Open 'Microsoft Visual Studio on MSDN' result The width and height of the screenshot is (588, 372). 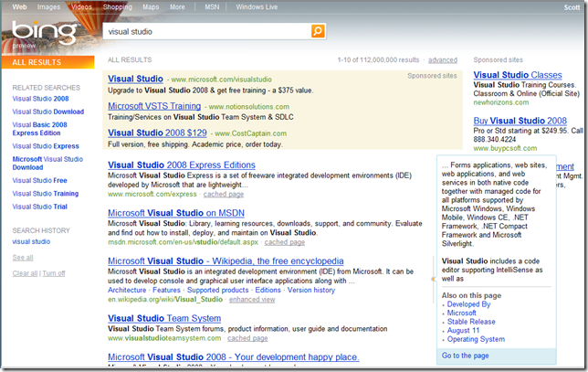click(x=176, y=213)
